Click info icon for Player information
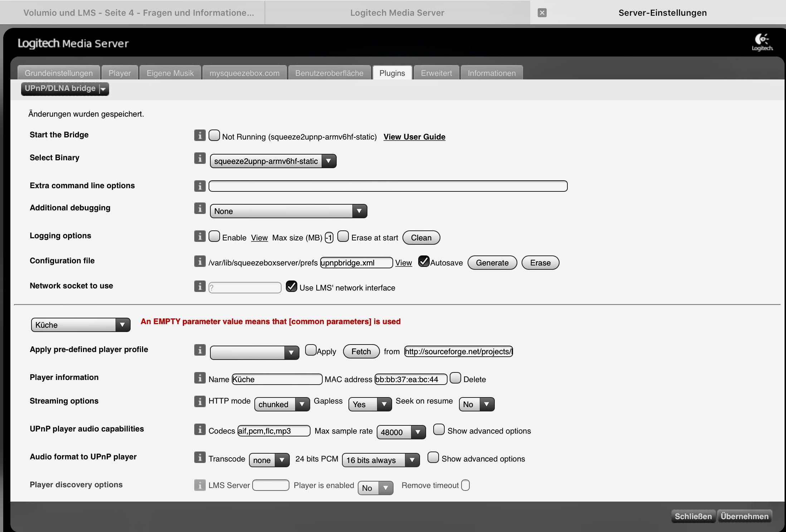Viewport: 786px width, 532px height. click(x=200, y=378)
